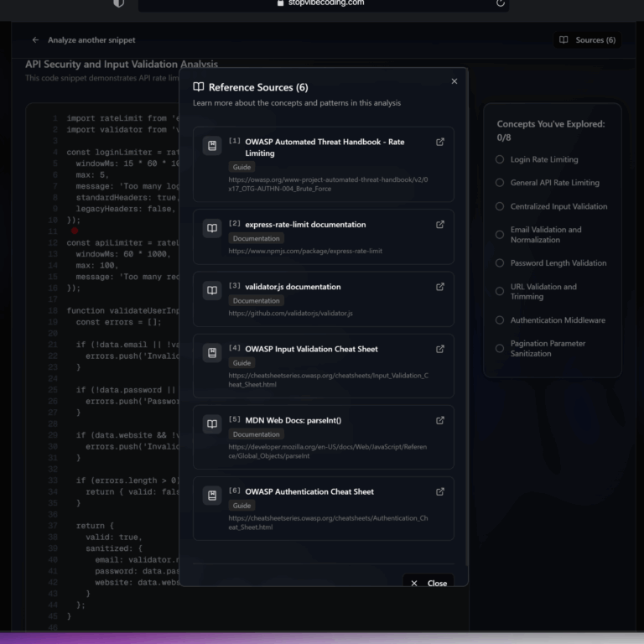Image resolution: width=644 pixels, height=644 pixels.
Task: Click the privacy shield icon in browser toolbar
Action: click(119, 3)
